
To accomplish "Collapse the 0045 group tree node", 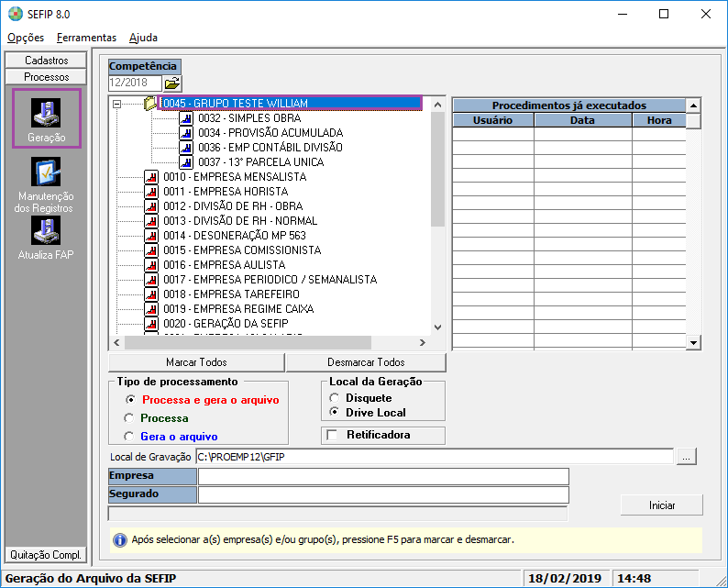I will click(x=117, y=104).
